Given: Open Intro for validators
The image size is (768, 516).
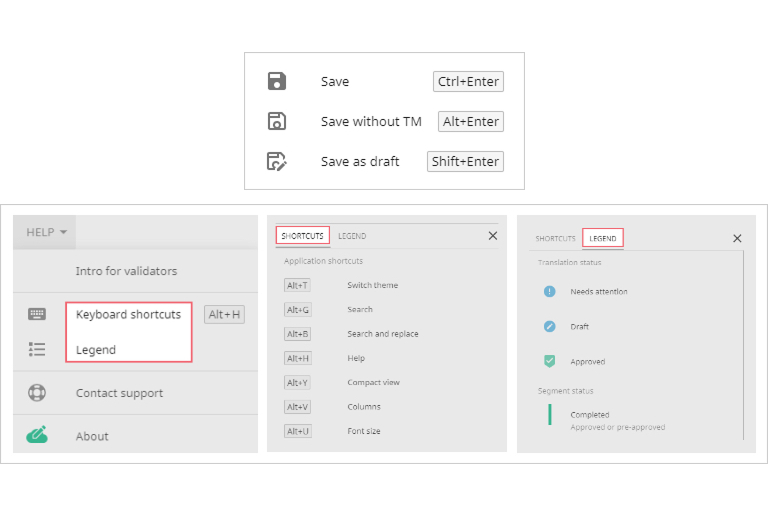Looking at the screenshot, I should (126, 271).
